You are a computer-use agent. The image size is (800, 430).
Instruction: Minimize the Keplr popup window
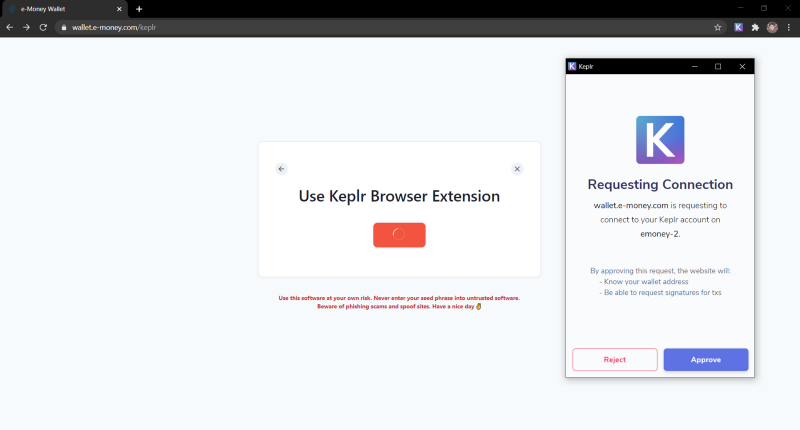pos(694,66)
